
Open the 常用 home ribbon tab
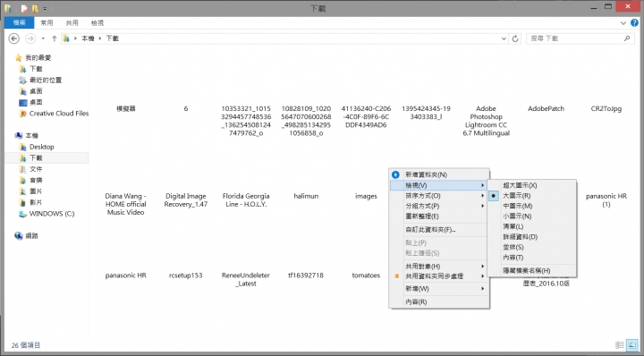[x=47, y=23]
